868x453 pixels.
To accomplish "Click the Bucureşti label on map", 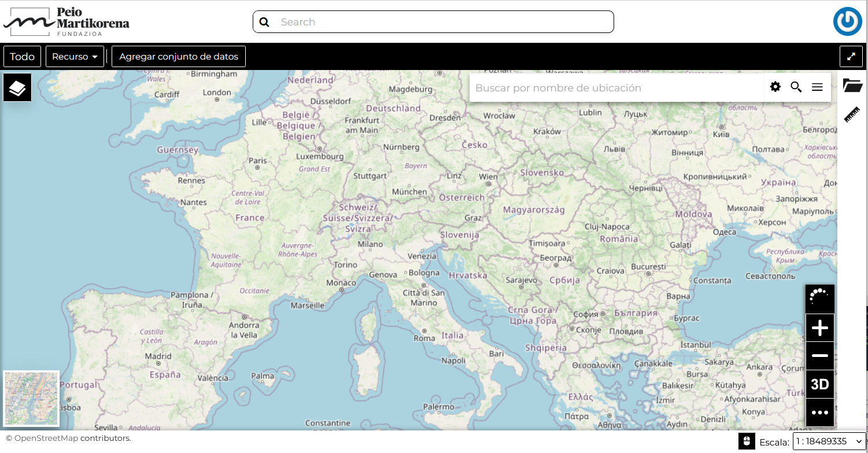I will [x=648, y=267].
